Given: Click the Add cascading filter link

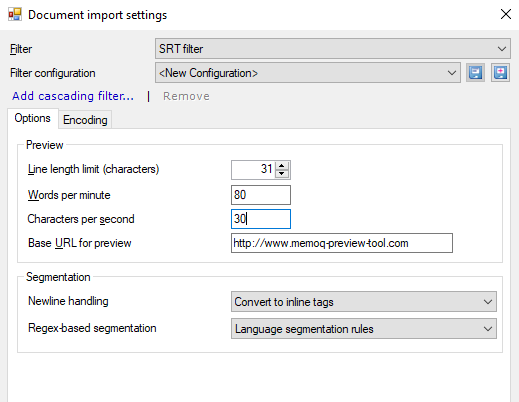Looking at the screenshot, I should pyautogui.click(x=73, y=96).
